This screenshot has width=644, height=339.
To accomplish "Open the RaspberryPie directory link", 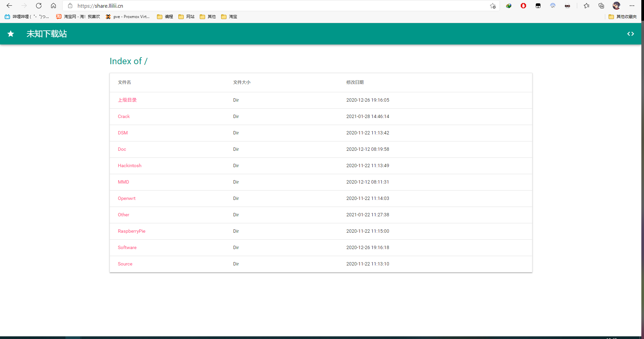I will click(132, 231).
